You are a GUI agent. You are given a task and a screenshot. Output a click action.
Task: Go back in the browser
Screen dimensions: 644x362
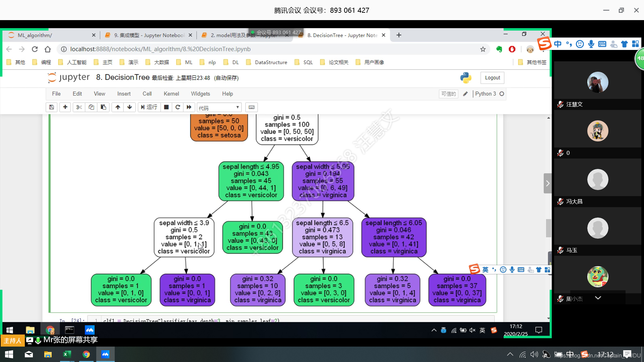pyautogui.click(x=9, y=49)
